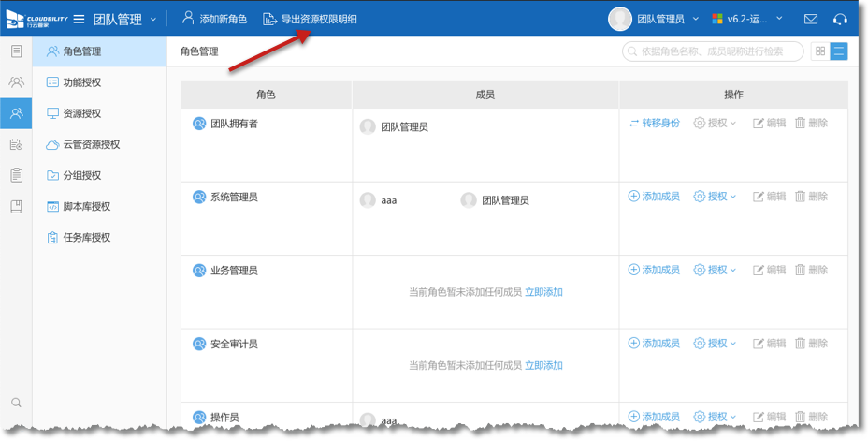868x441 pixels.
Task: Open the document icon in left rail
Action: coord(17,51)
